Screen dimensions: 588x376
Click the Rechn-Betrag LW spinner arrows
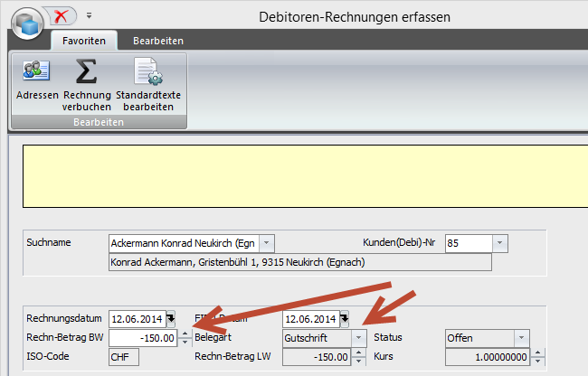click(360, 357)
